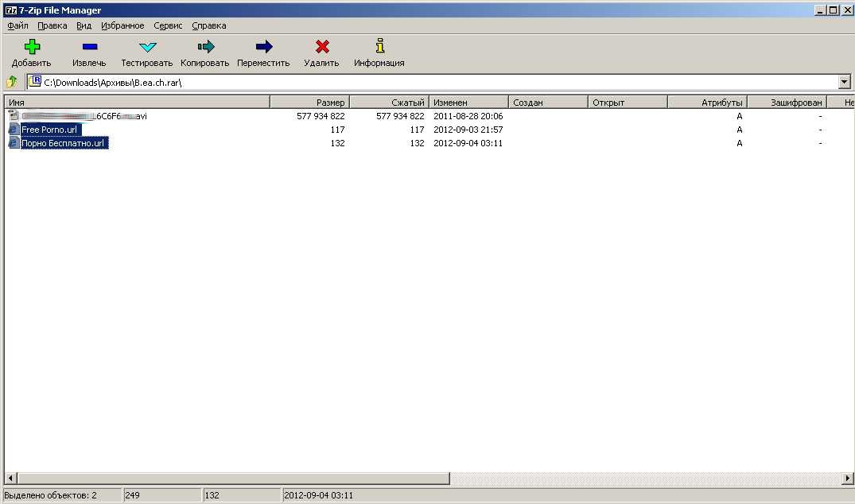Select the file Free Porno.url
The image size is (855, 504).
point(50,130)
